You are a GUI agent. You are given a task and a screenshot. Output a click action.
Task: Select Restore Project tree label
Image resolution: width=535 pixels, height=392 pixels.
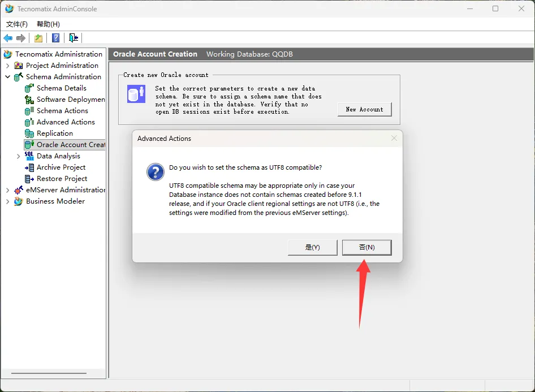point(62,179)
